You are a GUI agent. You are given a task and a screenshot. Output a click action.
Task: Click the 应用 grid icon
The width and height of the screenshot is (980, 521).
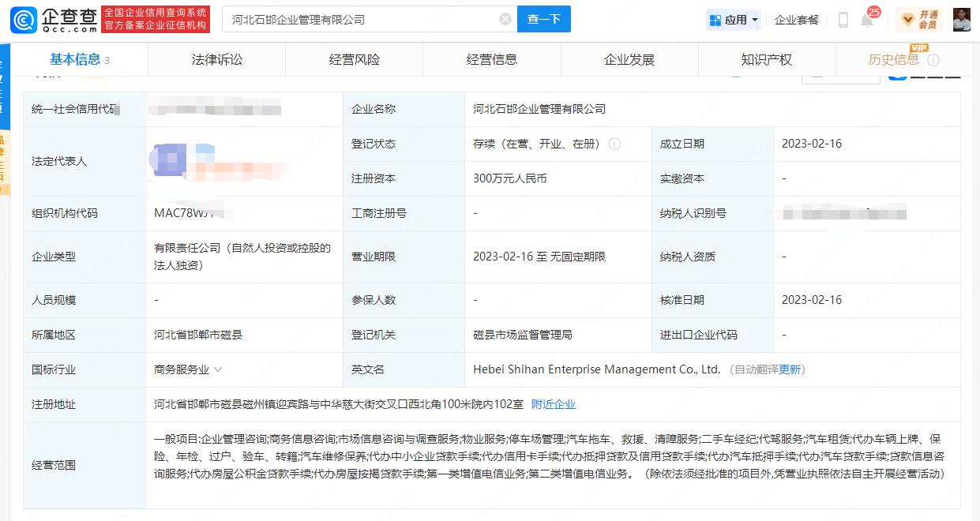715,20
